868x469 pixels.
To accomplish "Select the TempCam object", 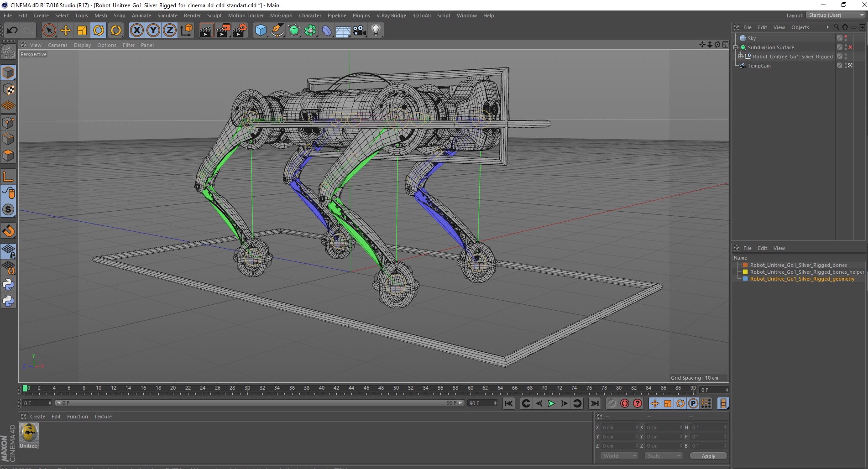I will click(759, 66).
